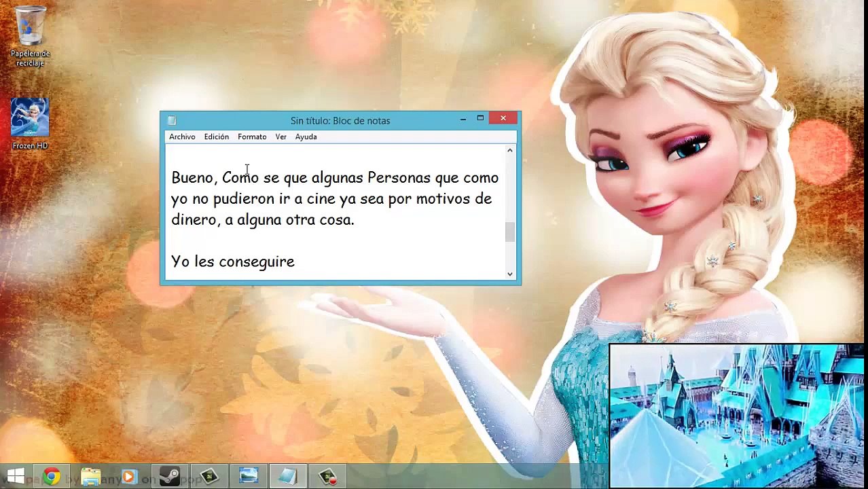Open the Camtasia icon beside Steam in the taskbar

point(209,477)
